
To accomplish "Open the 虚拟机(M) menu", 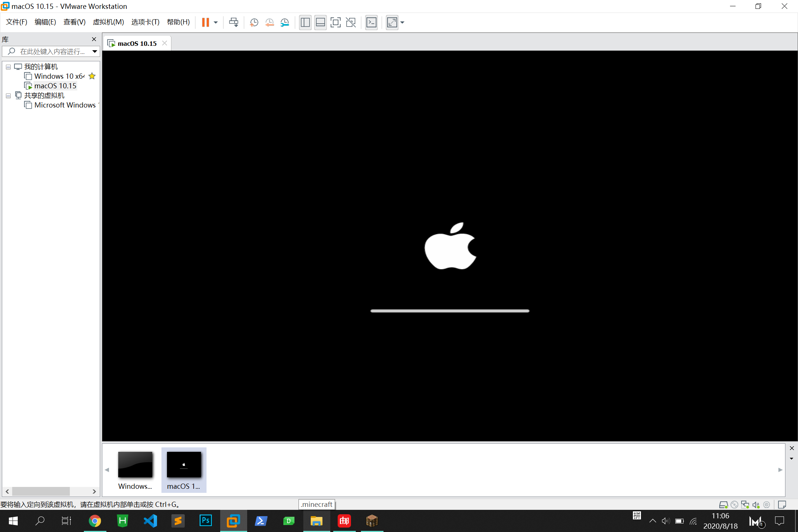I will tap(108, 22).
